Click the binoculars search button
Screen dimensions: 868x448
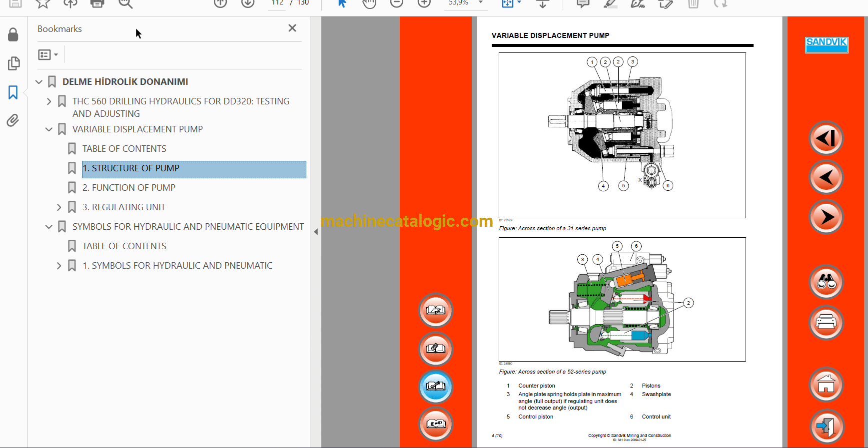pyautogui.click(x=826, y=283)
